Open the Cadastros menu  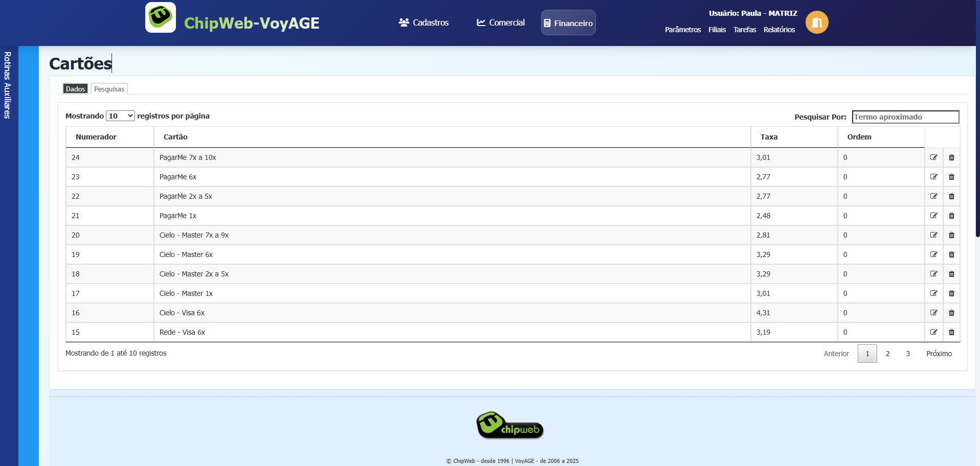click(424, 22)
